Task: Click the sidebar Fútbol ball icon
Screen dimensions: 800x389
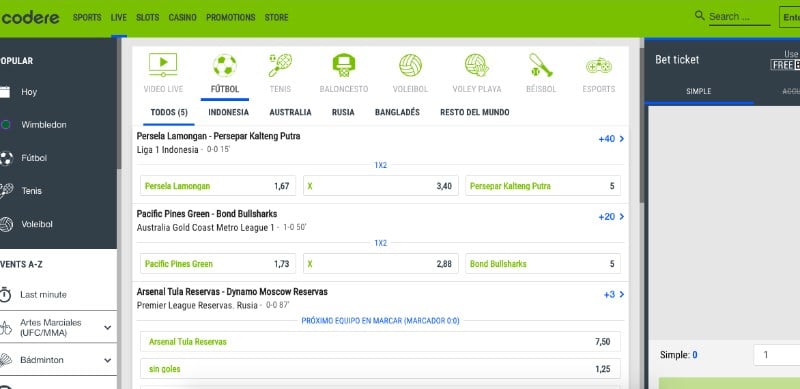Action: click(x=6, y=158)
